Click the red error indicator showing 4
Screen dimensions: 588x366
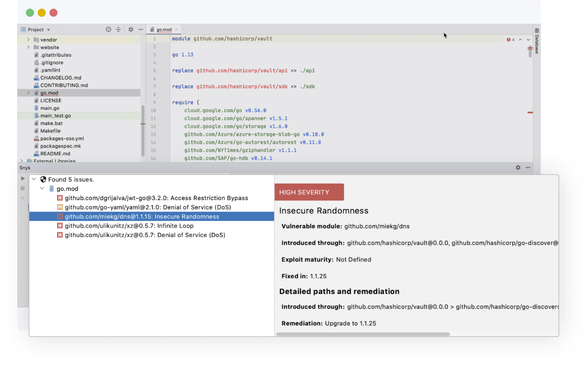[511, 40]
